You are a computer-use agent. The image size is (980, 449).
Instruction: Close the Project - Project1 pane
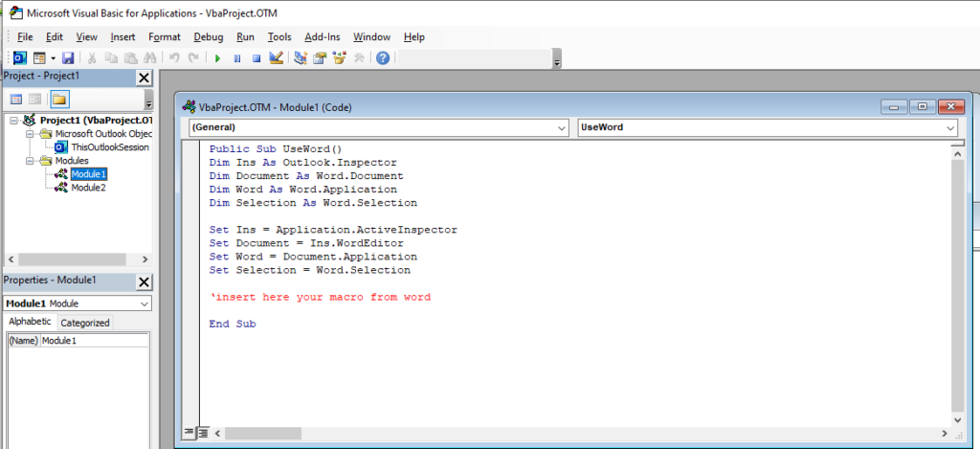tap(144, 79)
